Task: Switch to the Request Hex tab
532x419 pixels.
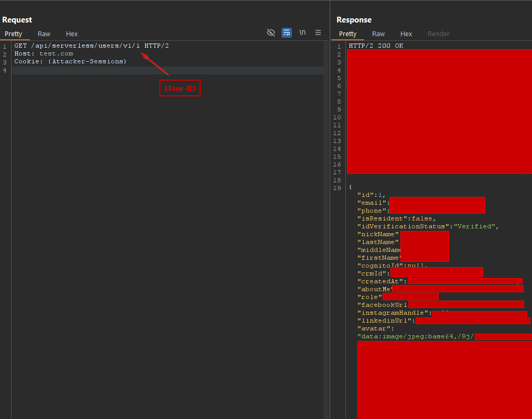Action: click(72, 34)
